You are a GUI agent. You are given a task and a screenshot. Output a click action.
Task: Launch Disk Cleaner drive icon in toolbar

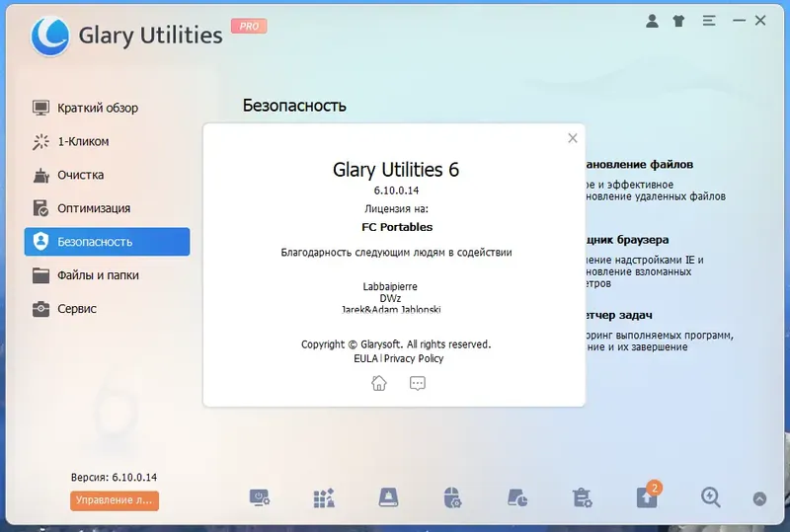[x=388, y=497]
